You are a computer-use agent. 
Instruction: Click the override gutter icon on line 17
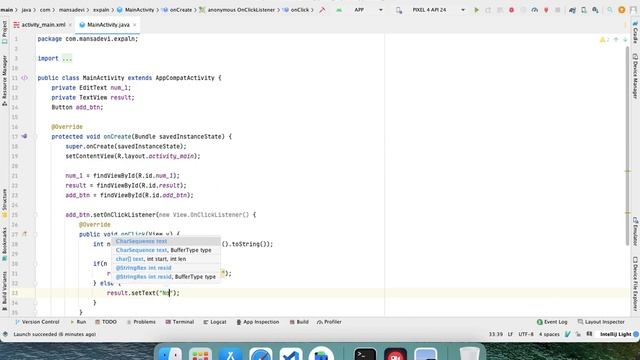coord(24,136)
